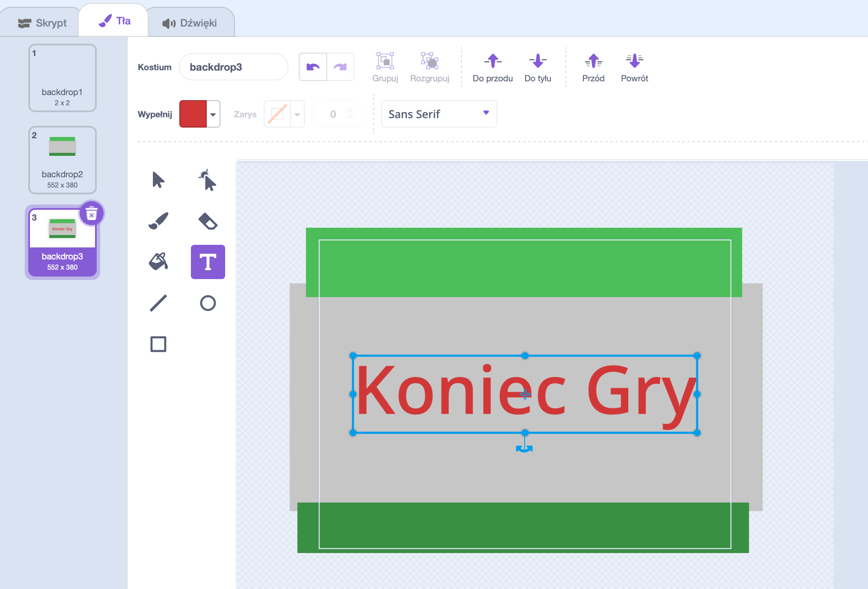Click the red fill color swatch
This screenshot has width=868, height=589.
click(x=193, y=114)
